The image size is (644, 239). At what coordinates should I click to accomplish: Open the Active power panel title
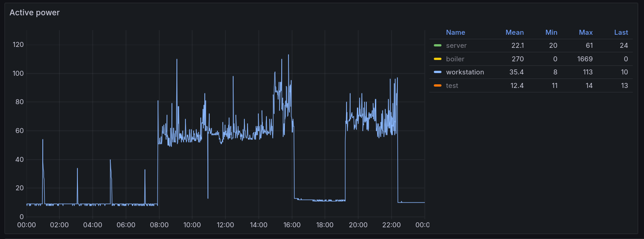click(35, 13)
